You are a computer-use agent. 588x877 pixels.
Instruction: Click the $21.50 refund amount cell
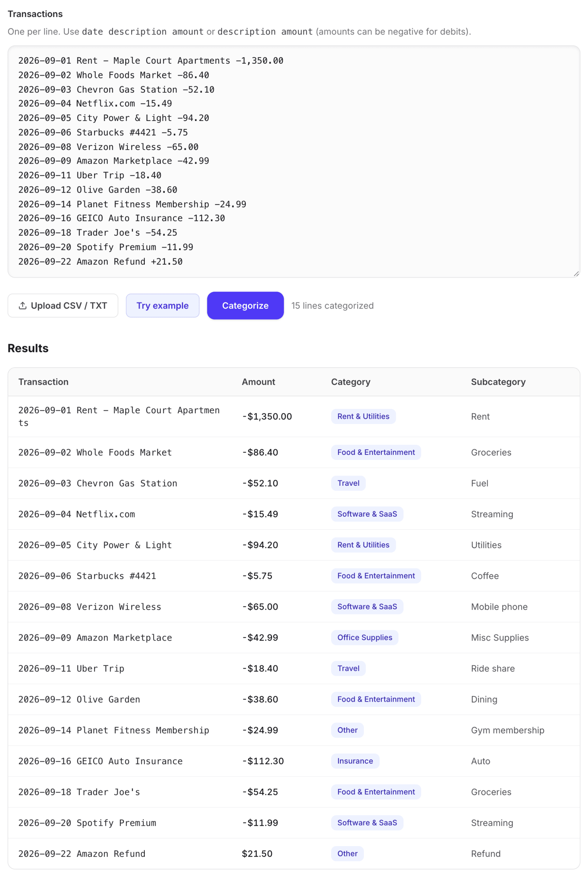(257, 854)
